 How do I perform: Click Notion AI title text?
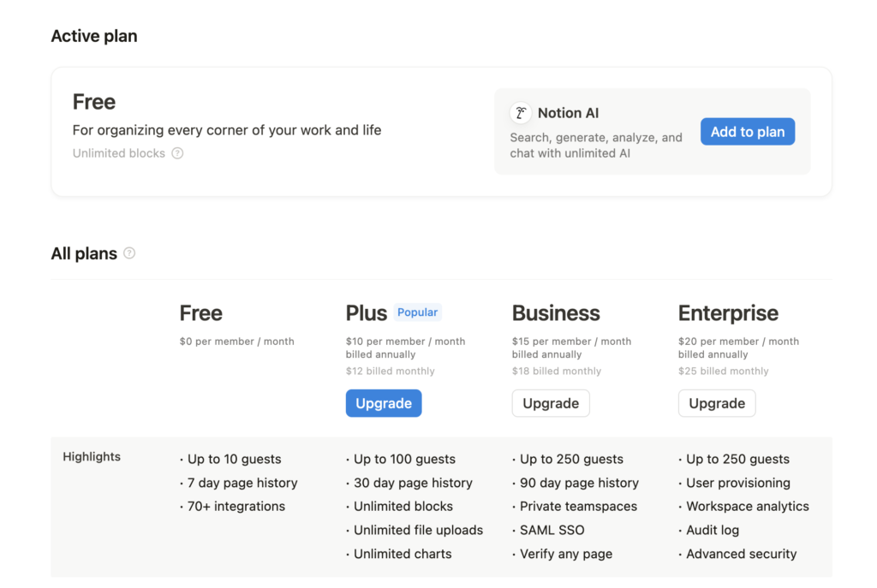click(x=568, y=113)
